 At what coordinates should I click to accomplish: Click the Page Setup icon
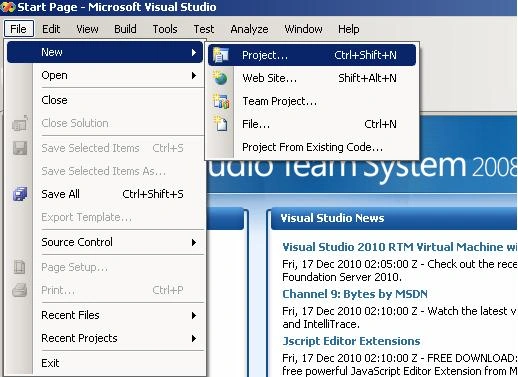pyautogui.click(x=20, y=267)
